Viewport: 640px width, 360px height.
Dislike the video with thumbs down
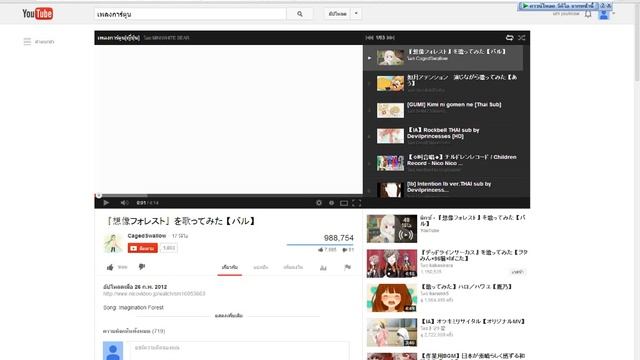(142, 267)
